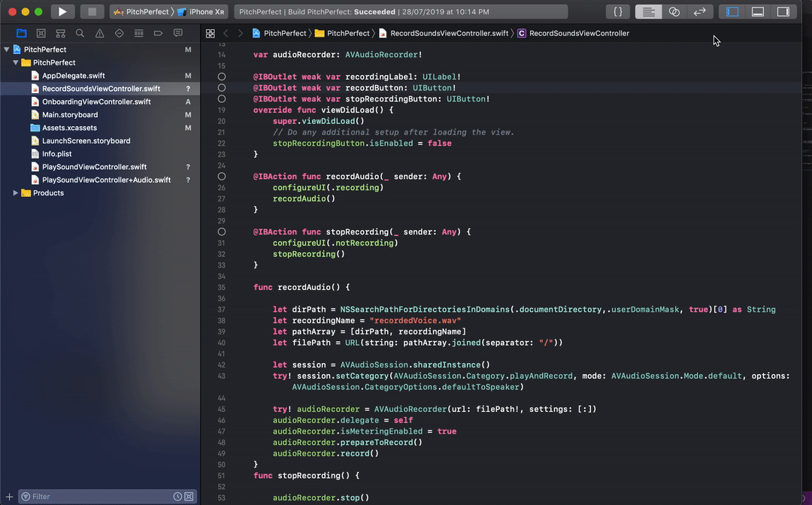The height and width of the screenshot is (505, 812).
Task: Select RecordSoundsViewController.swift in navigator
Action: tap(101, 89)
